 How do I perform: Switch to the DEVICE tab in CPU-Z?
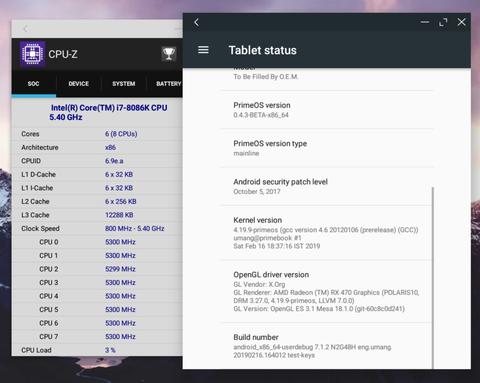click(x=79, y=84)
